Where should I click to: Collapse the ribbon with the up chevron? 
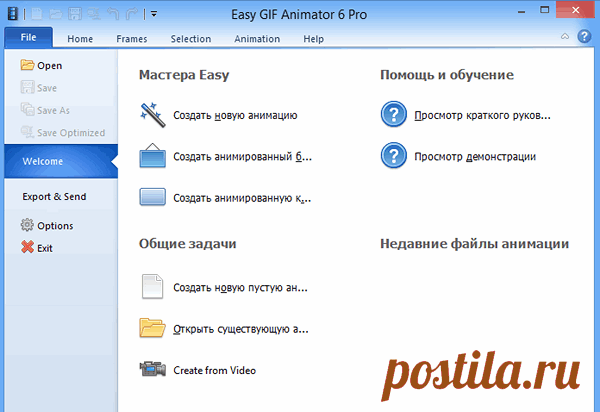565,36
